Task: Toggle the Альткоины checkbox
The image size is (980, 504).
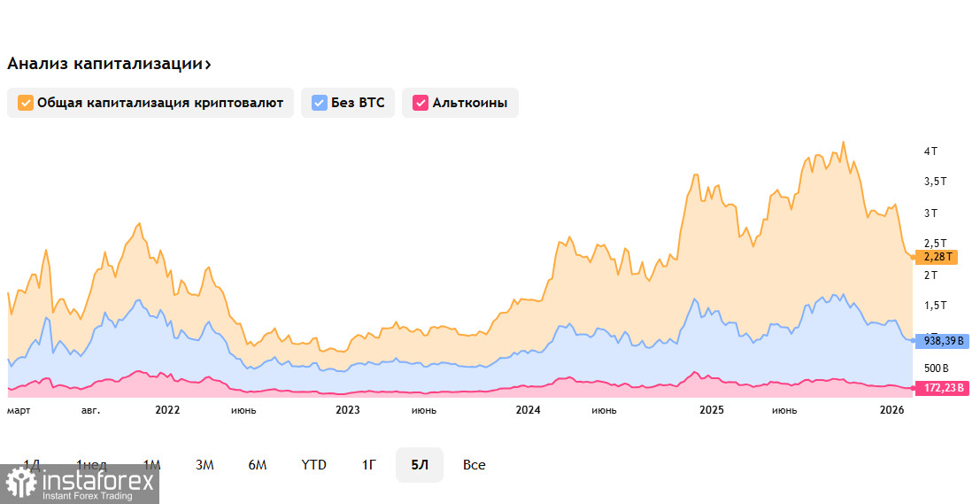Action: point(420,103)
